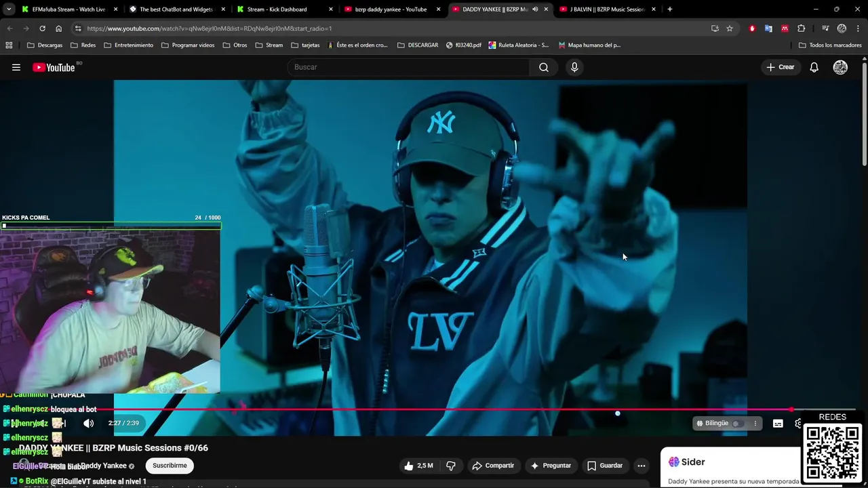Focus the YouTube Buscar search field
The height and width of the screenshot is (488, 868).
click(410, 67)
